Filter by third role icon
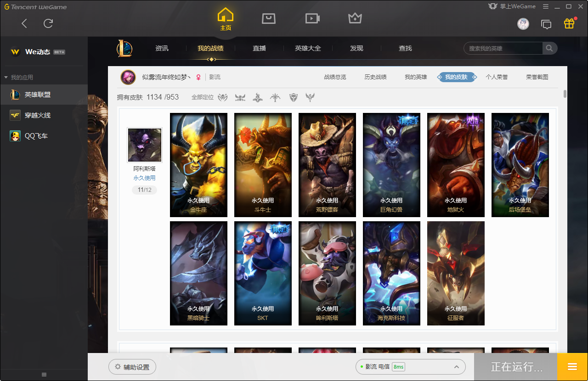Image resolution: width=588 pixels, height=381 pixels. 258,97
